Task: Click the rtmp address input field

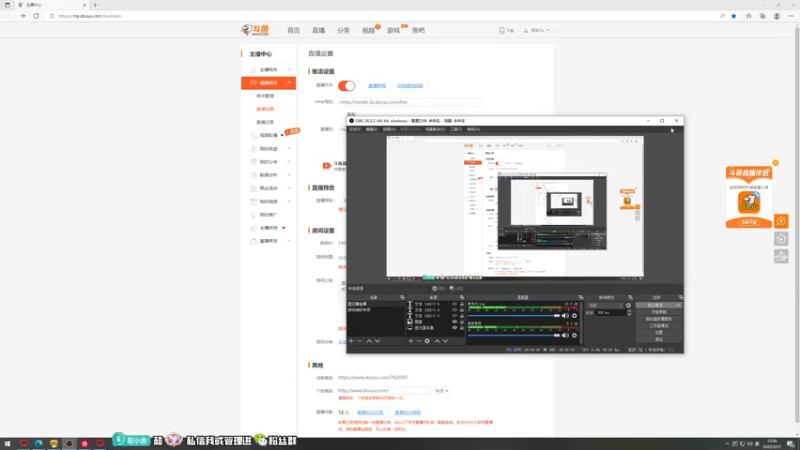Action: (x=410, y=102)
